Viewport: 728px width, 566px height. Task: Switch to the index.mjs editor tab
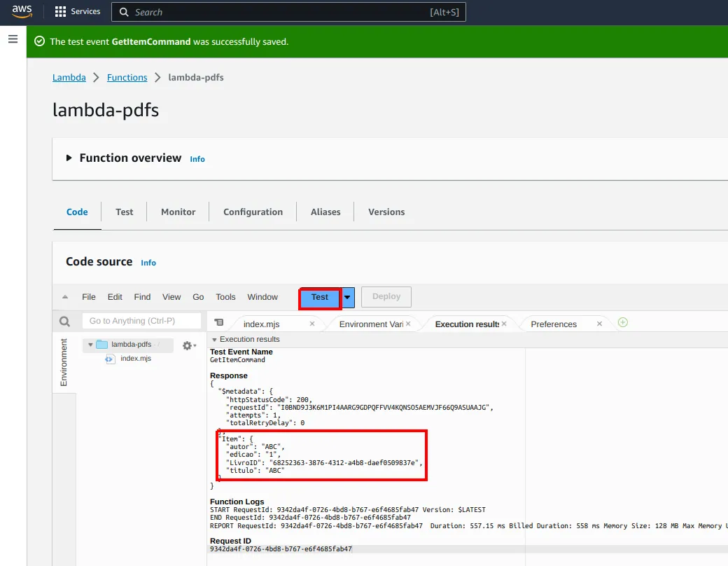tap(261, 324)
